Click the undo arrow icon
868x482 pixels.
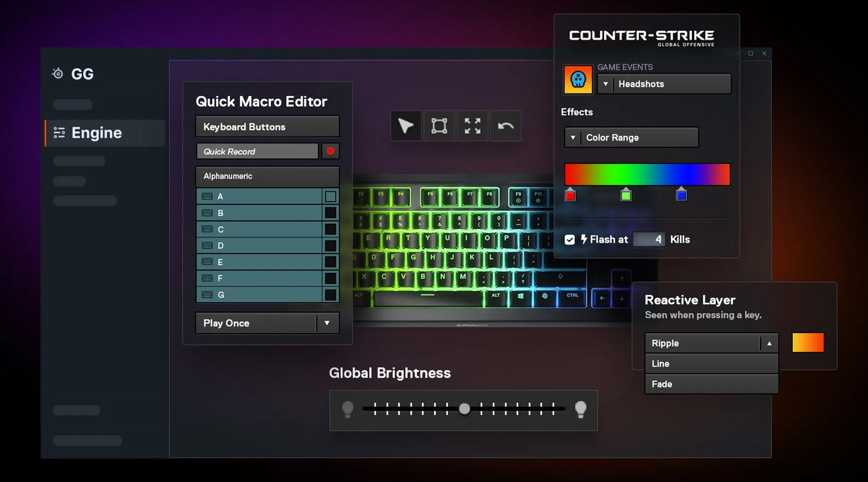click(506, 126)
